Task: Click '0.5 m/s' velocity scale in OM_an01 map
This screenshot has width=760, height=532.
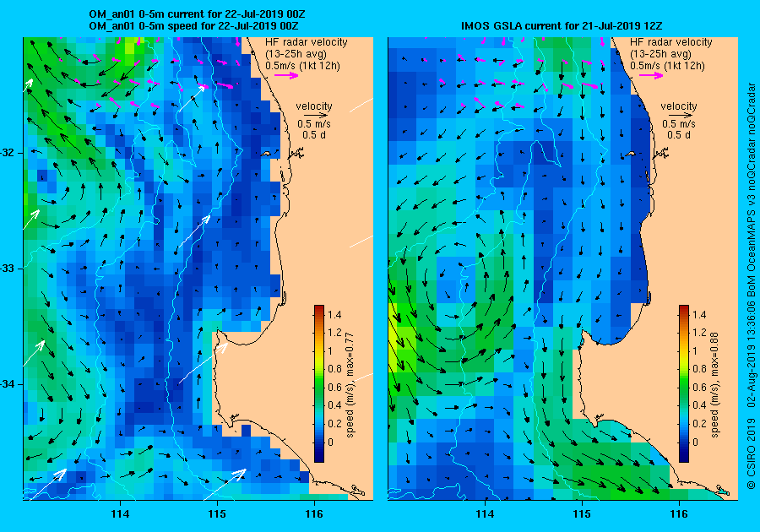Action: 314,124
